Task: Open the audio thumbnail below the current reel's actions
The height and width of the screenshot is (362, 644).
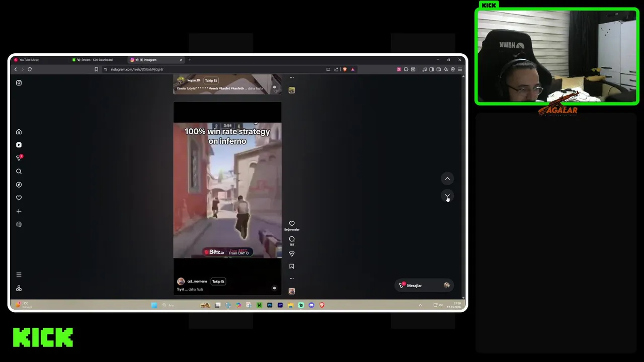Action: point(292,291)
